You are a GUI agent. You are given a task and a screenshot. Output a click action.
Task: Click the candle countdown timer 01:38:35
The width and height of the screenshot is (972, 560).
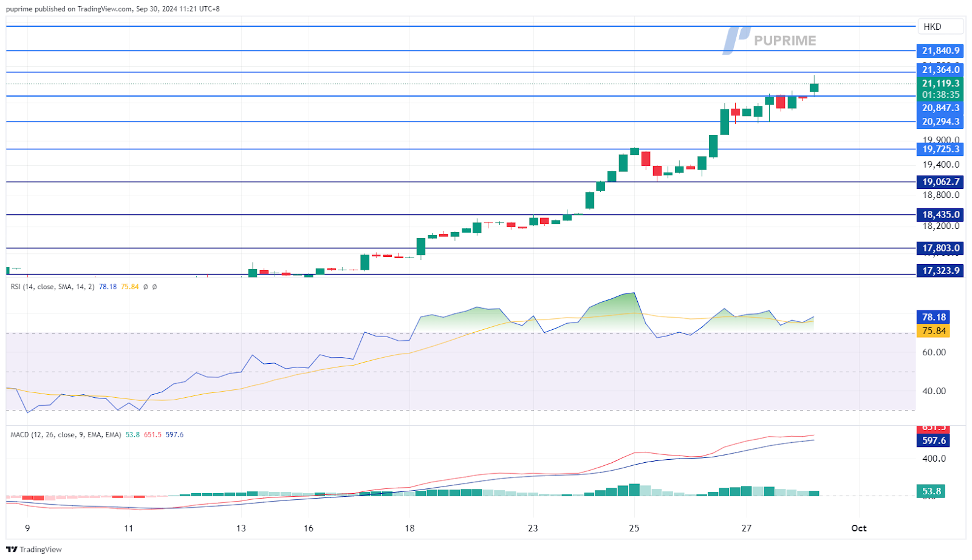click(x=940, y=95)
